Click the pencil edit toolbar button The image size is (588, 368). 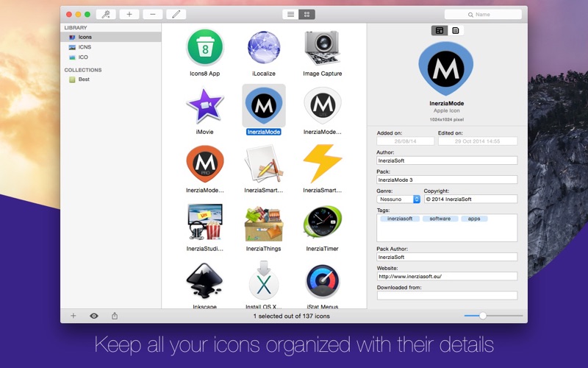click(x=176, y=14)
